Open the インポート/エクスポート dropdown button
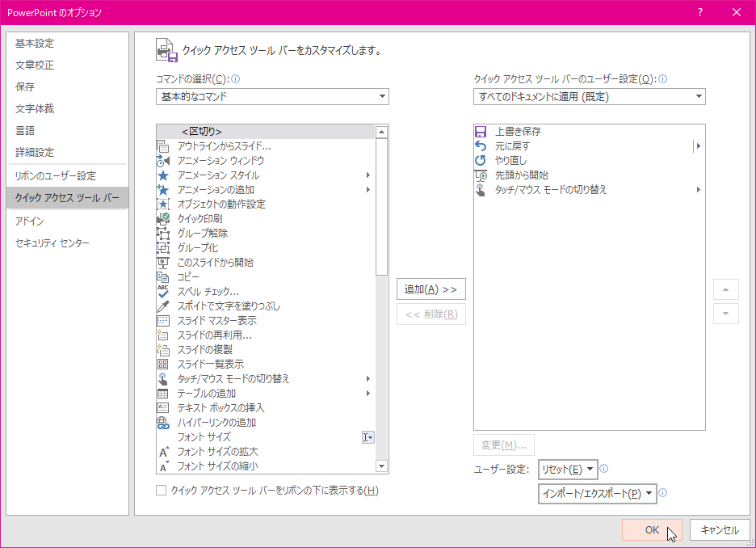The height and width of the screenshot is (548, 756). click(x=598, y=494)
